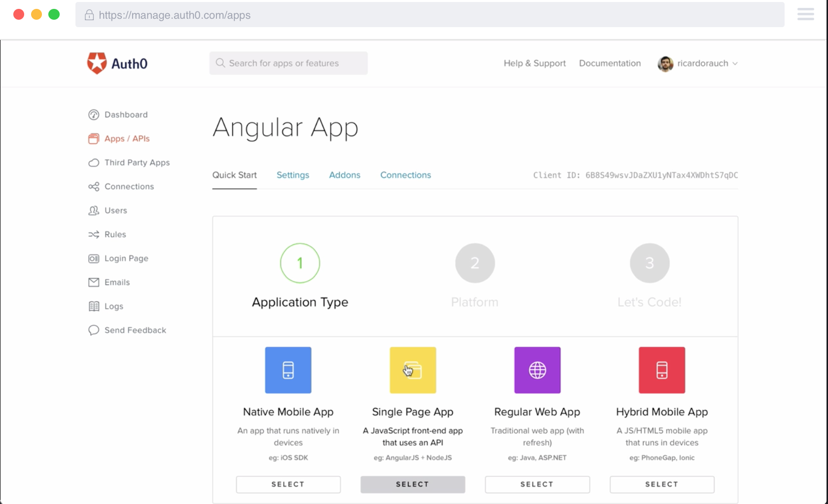Open Rules in the sidebar

click(x=115, y=234)
